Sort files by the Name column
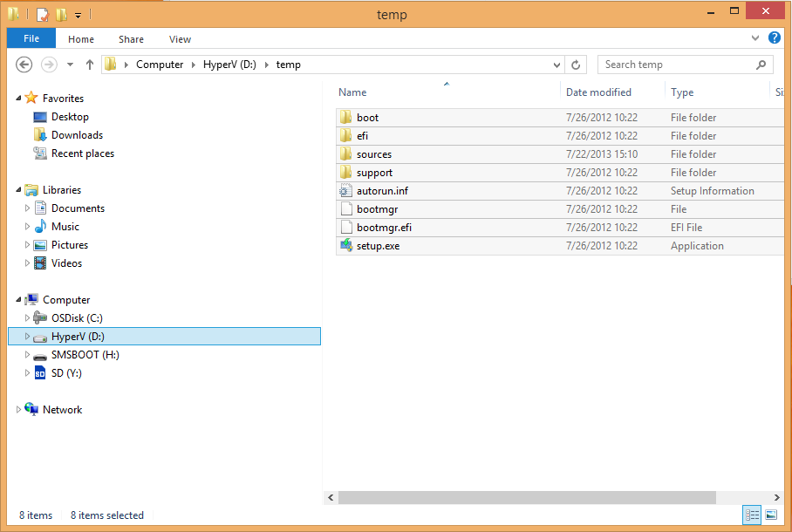 [352, 92]
